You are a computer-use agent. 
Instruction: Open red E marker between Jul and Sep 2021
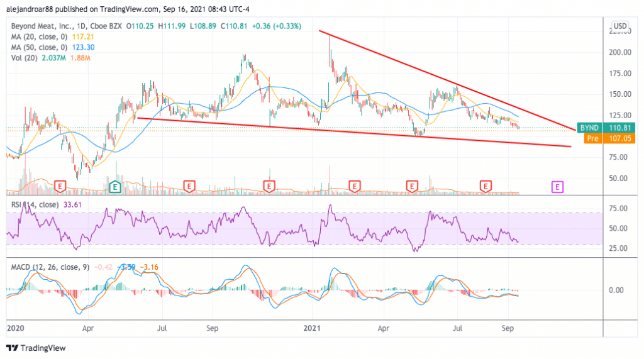(486, 187)
